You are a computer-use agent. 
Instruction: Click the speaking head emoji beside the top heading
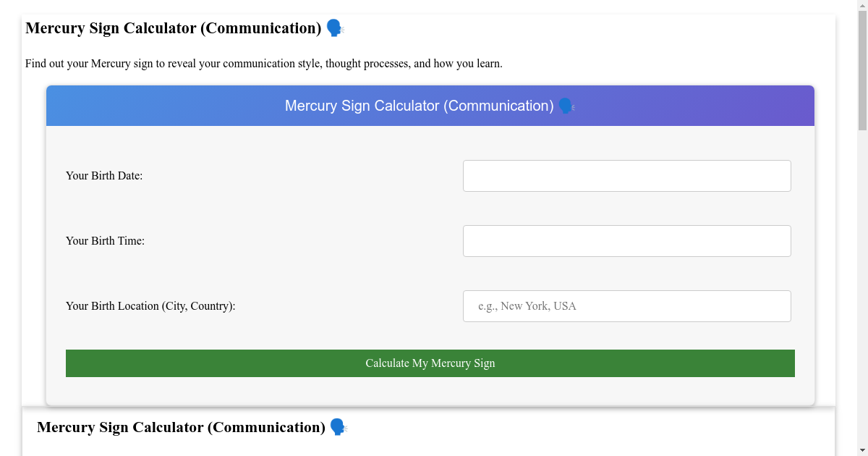[x=333, y=28]
